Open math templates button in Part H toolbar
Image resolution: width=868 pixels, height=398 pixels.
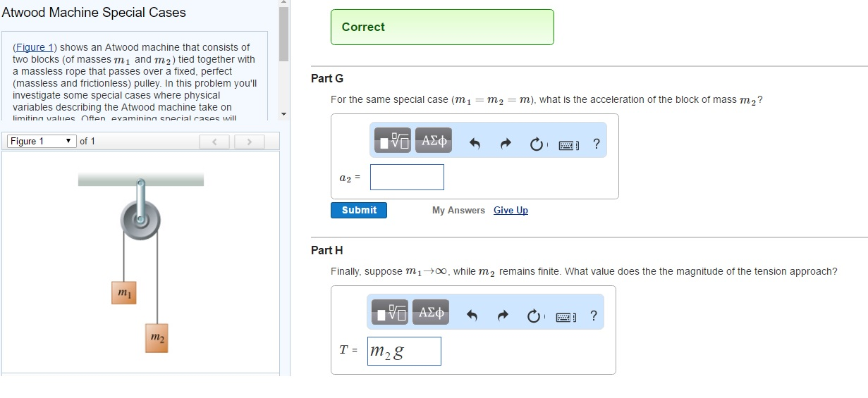pyautogui.click(x=390, y=313)
